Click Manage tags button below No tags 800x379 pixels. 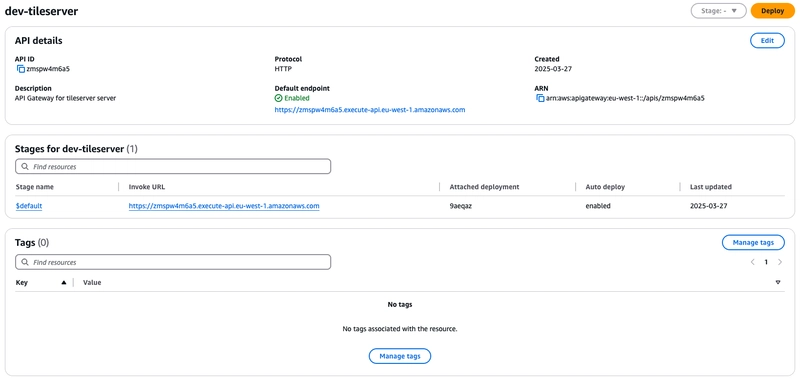400,356
